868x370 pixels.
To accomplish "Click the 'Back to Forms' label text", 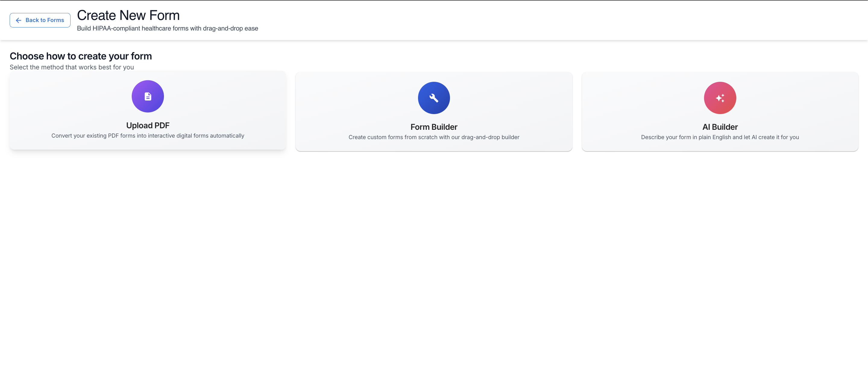I will pyautogui.click(x=45, y=20).
